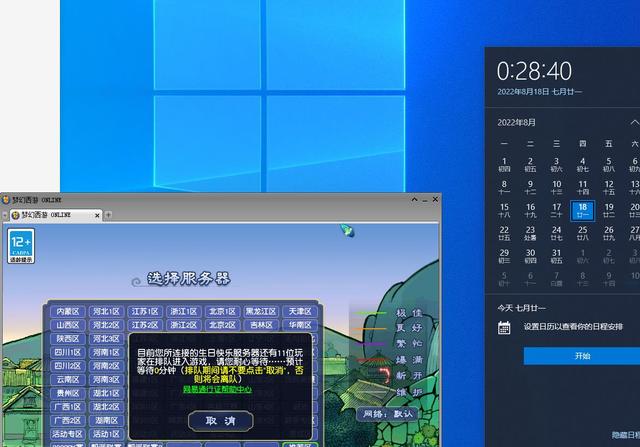Expand the month picker via 2022年8月 header
Screen dimensions: 640x447
(516, 122)
